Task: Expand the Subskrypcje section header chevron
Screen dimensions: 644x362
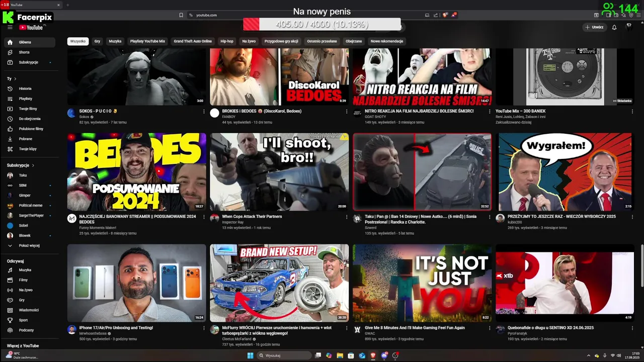Action: click(x=33, y=165)
